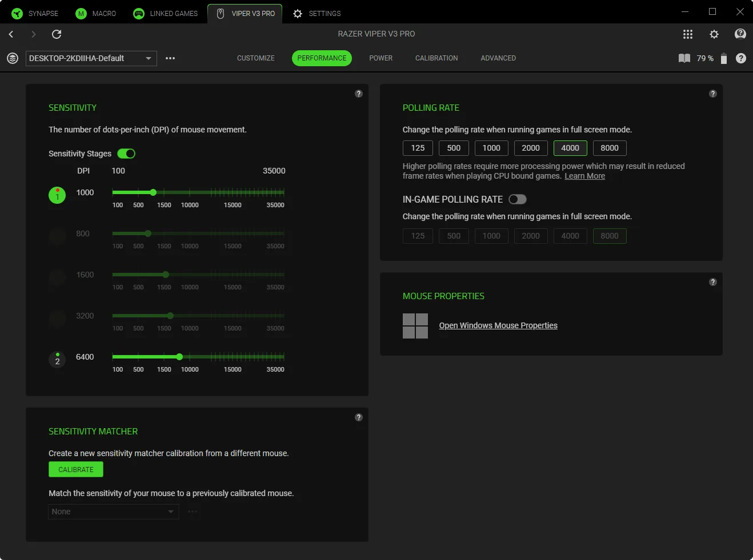Click the 3200 DPI value field
Viewport: 753px width, 560px height.
85,316
